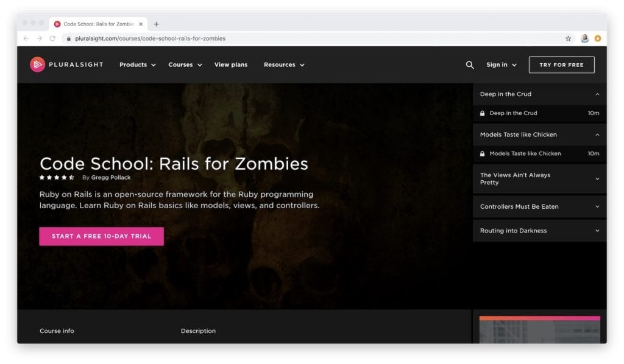Click the thumbnail image below the course list
This screenshot has width=624, height=364.
[540, 330]
